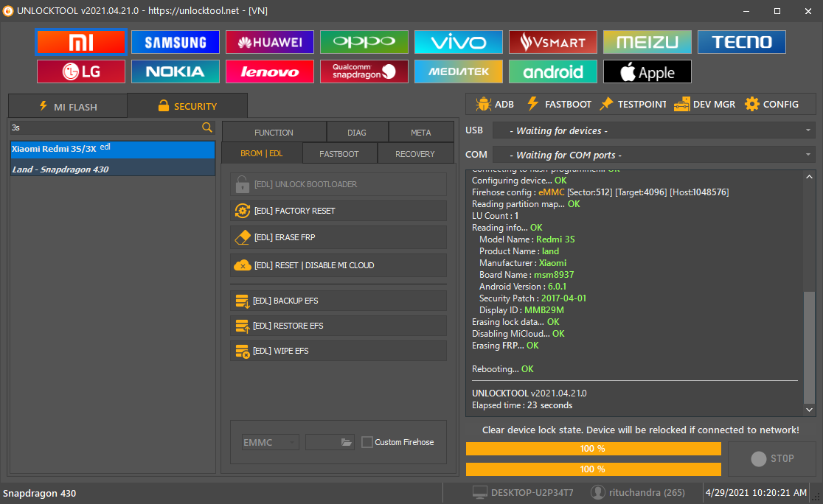Click [EDL] UNLOCK BOOTLOADER button
Viewport: 823px width, 504px height.
pos(338,184)
